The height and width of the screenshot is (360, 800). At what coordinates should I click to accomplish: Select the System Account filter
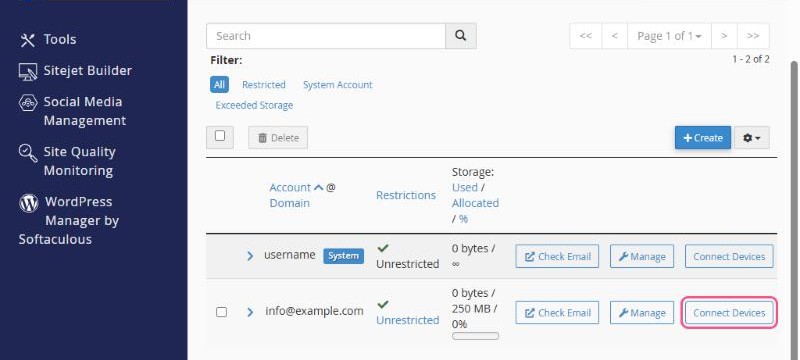pos(338,85)
